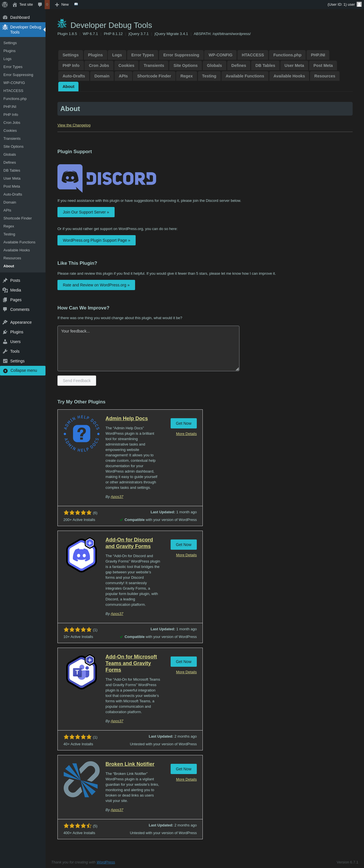Screen dimensions: 364x868
Task: Select the Regex tab
Action: click(x=187, y=76)
